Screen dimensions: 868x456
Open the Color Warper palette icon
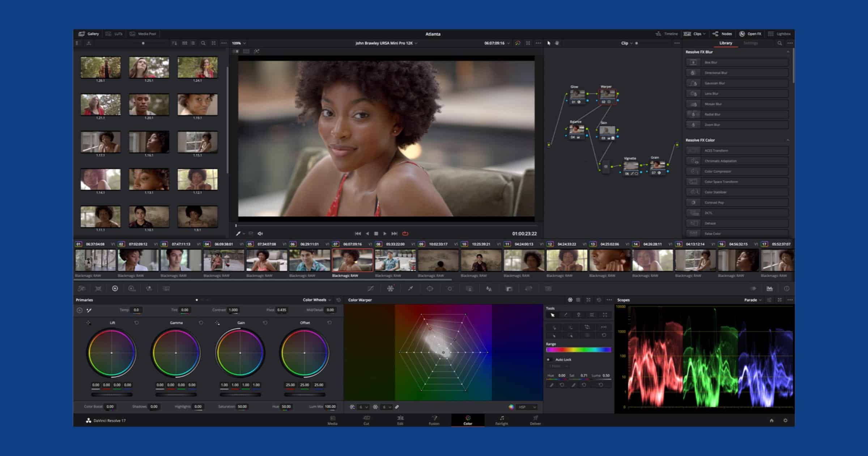coord(391,288)
